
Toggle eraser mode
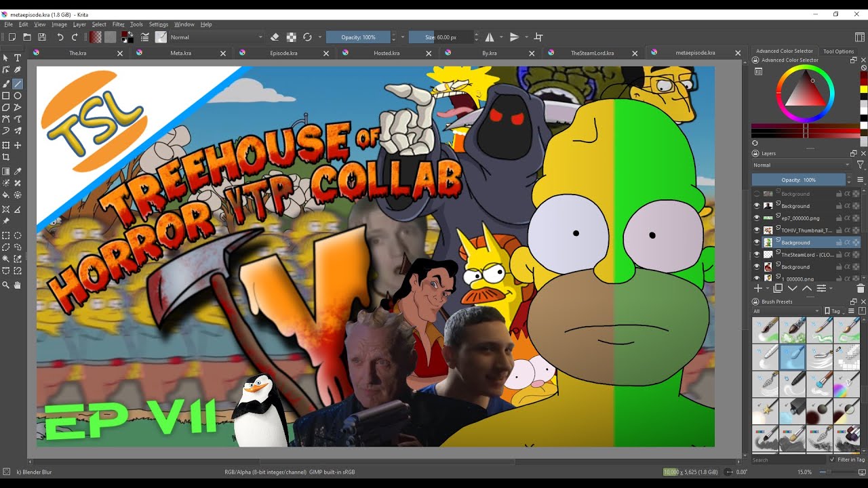pos(275,37)
